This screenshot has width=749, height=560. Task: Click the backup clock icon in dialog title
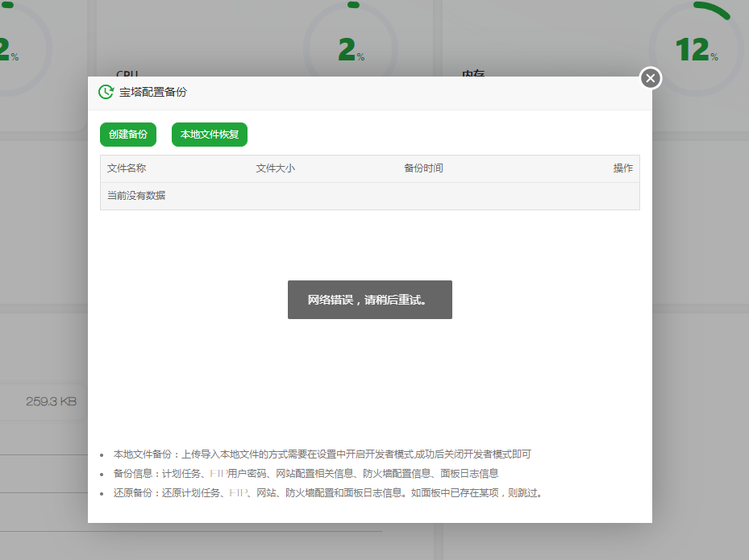click(x=106, y=92)
